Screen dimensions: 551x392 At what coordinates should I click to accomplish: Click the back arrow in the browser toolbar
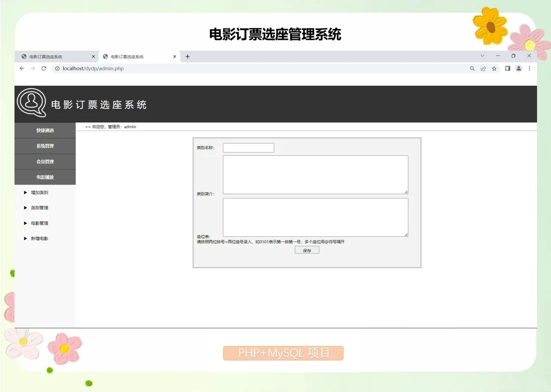pos(21,68)
